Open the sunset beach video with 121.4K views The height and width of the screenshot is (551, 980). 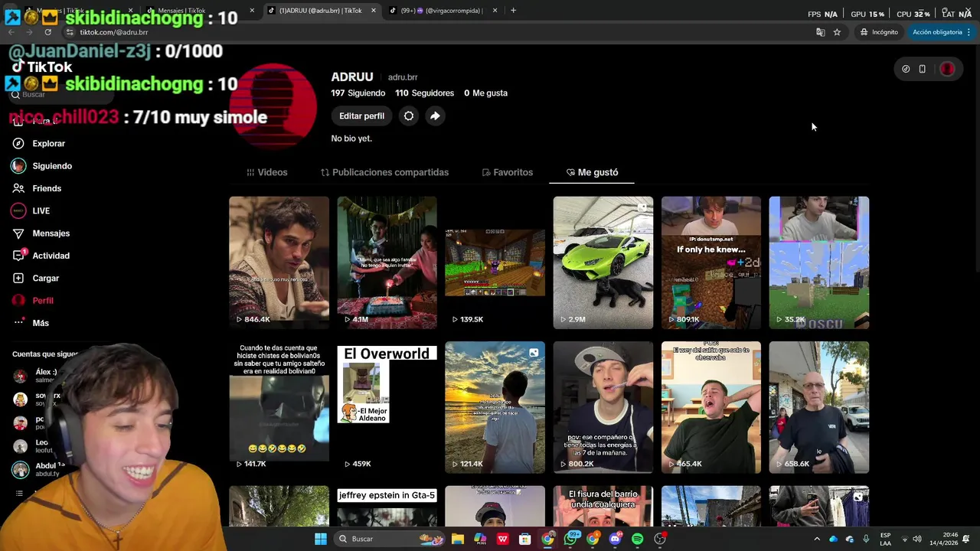click(495, 407)
